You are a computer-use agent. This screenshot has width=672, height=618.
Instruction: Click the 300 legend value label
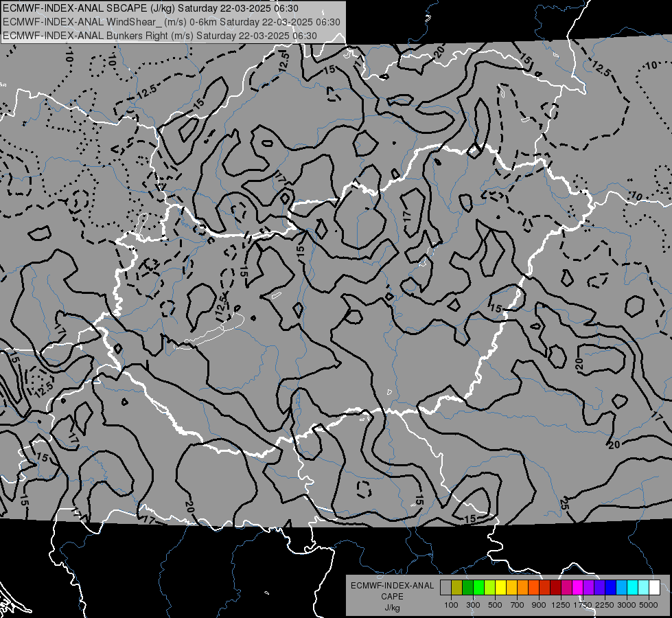473,605
